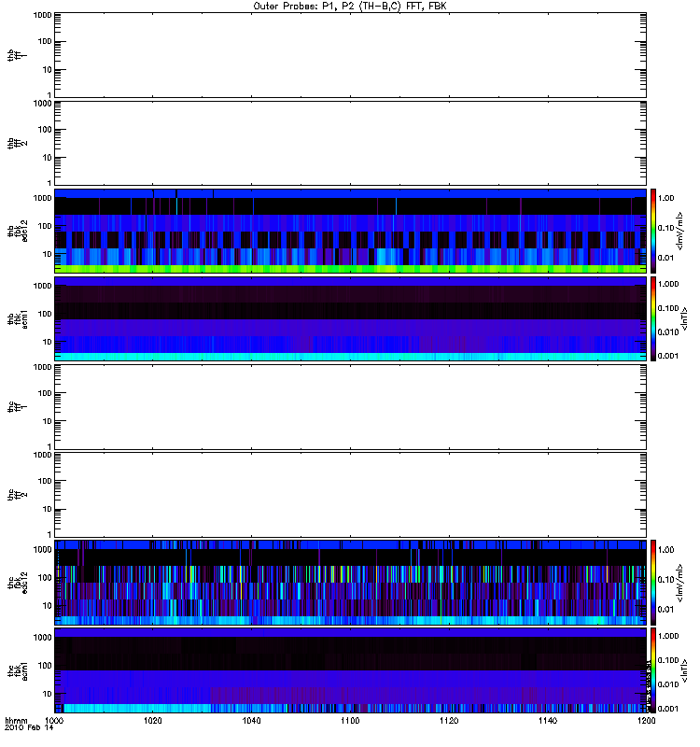The width and height of the screenshot is (700, 747).
Task: Click the '1100' time tick label
Action: (350, 720)
